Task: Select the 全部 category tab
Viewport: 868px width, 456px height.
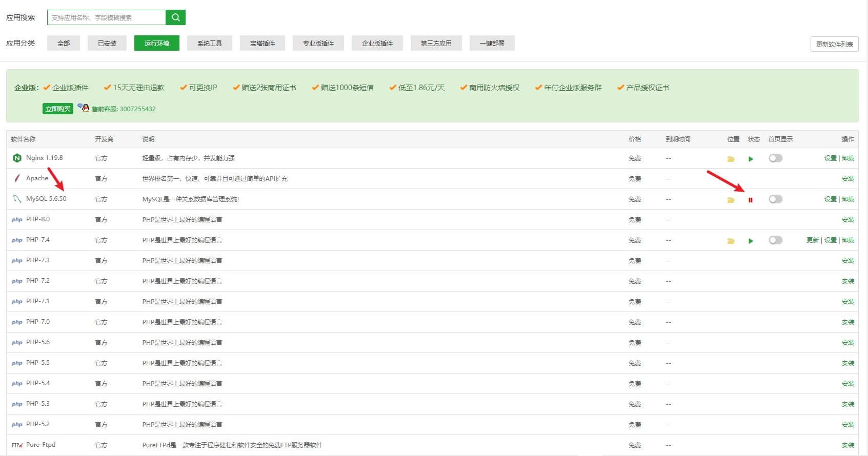Action: click(64, 43)
